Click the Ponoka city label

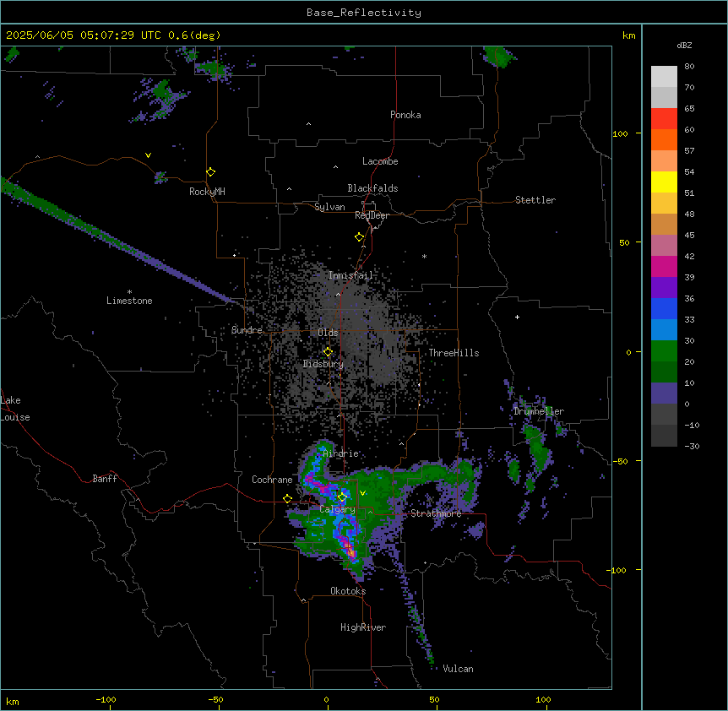[x=405, y=115]
